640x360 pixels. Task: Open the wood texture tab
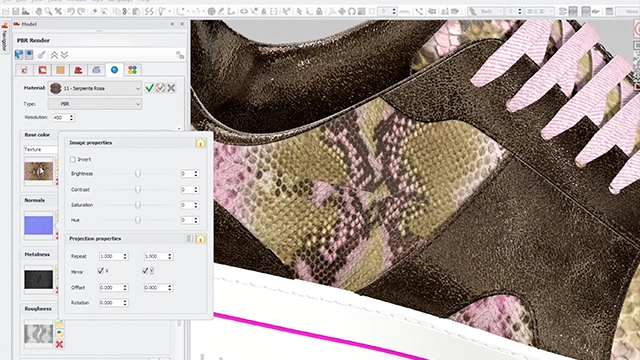[x=60, y=70]
